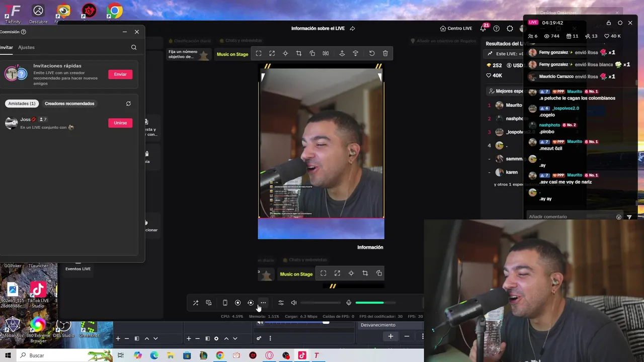Open Centro LIVE

[x=456, y=29]
